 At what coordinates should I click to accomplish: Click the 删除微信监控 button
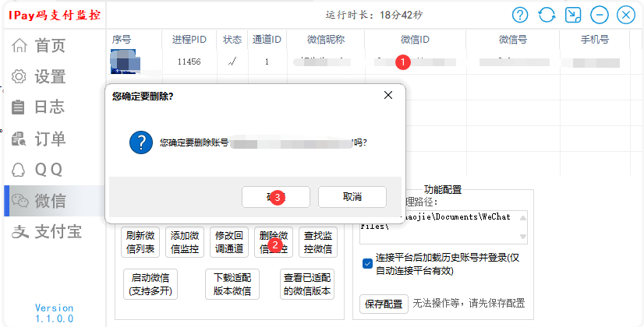point(274,242)
